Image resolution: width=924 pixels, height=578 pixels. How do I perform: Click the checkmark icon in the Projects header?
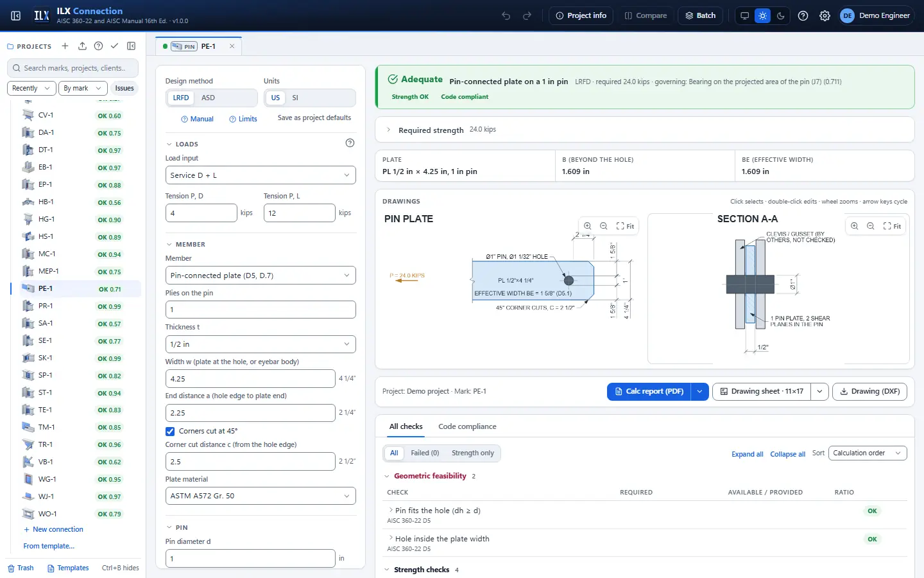tap(114, 46)
